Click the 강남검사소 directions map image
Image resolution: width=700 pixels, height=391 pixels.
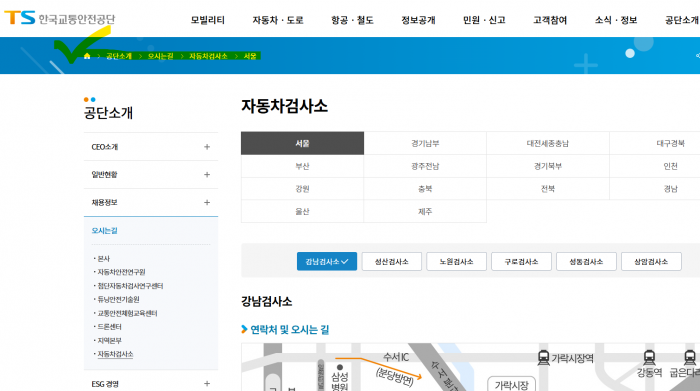tap(471, 367)
